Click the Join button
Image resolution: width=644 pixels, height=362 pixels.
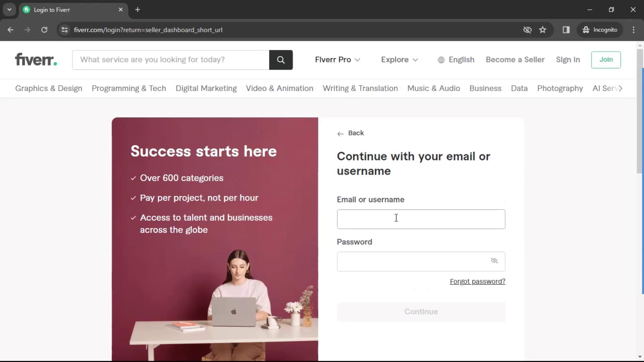click(606, 60)
